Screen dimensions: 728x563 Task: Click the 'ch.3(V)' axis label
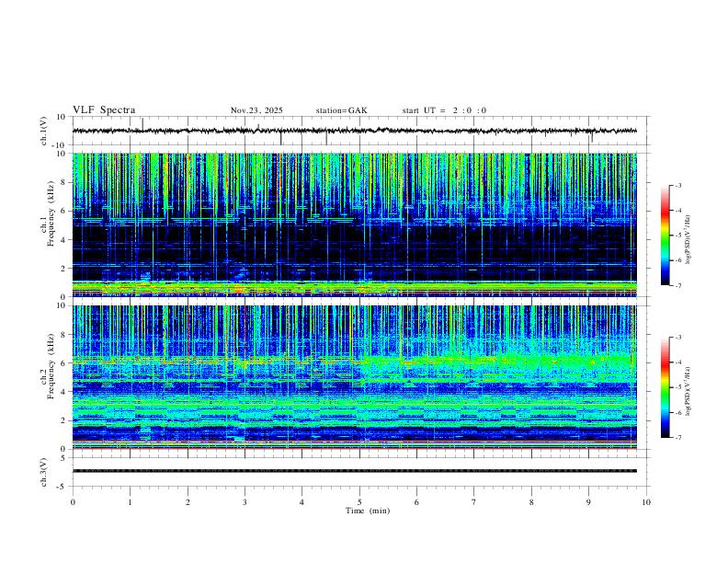tap(44, 472)
